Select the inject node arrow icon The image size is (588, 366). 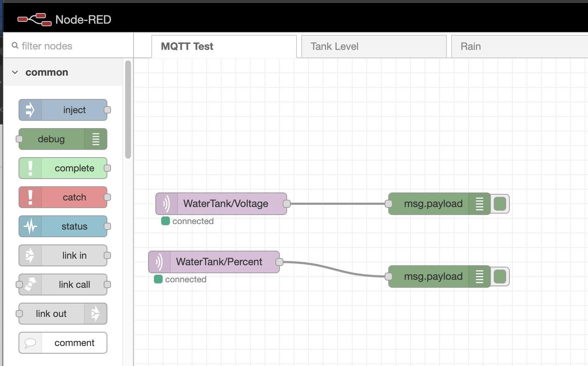click(x=31, y=110)
